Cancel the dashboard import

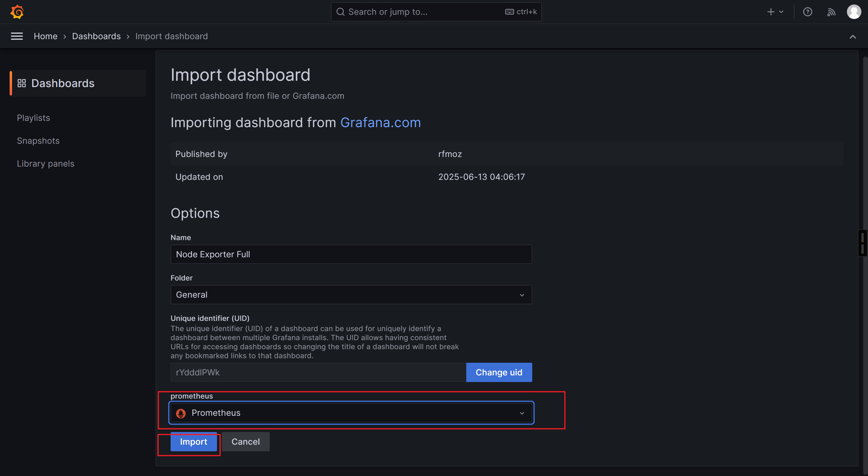point(245,442)
